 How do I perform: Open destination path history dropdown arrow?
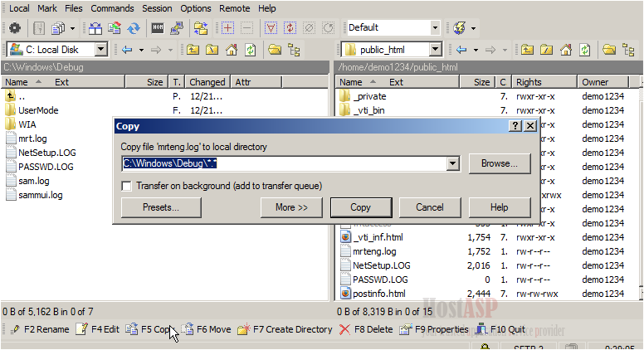point(452,163)
